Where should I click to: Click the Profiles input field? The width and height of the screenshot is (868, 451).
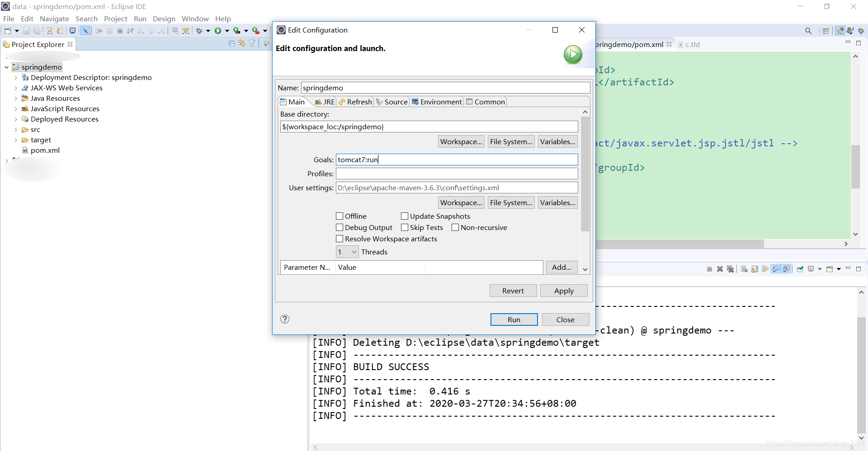[x=457, y=174]
